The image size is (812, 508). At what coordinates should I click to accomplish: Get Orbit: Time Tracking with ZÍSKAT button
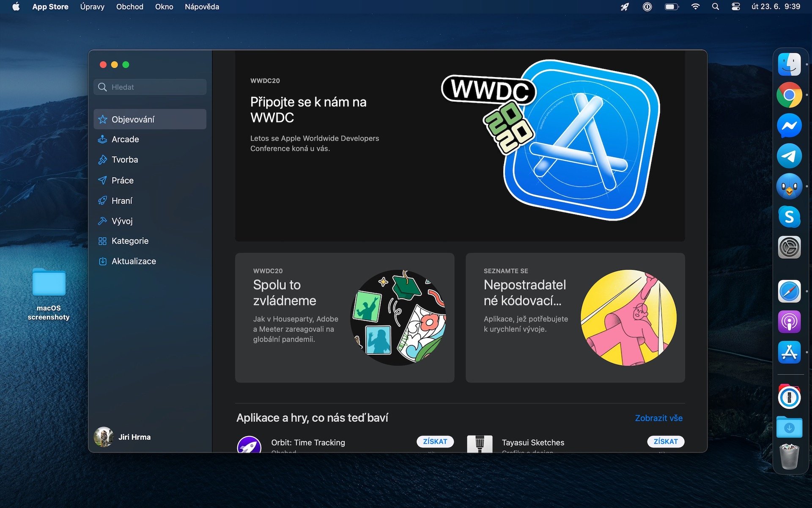435,442
